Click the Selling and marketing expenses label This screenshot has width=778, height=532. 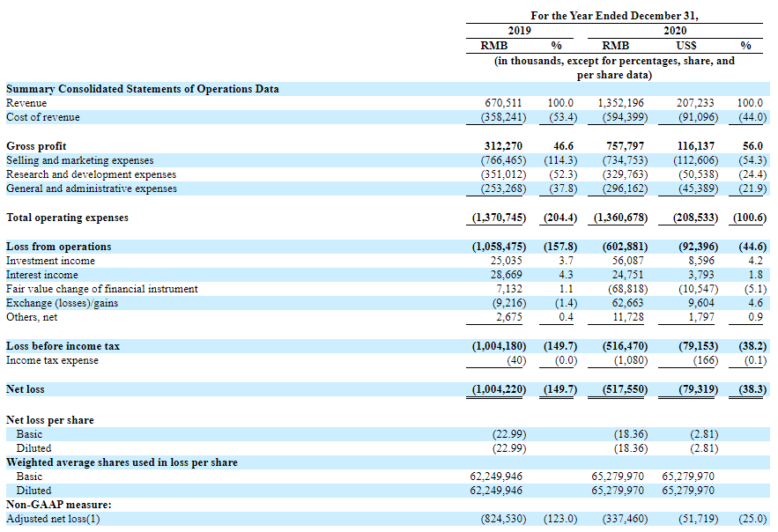pos(79,160)
